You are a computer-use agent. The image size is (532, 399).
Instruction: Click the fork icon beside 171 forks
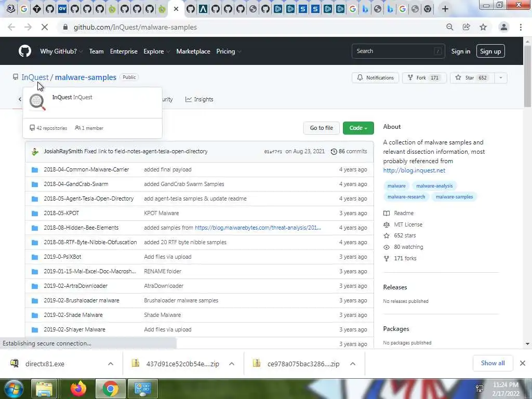(x=387, y=259)
